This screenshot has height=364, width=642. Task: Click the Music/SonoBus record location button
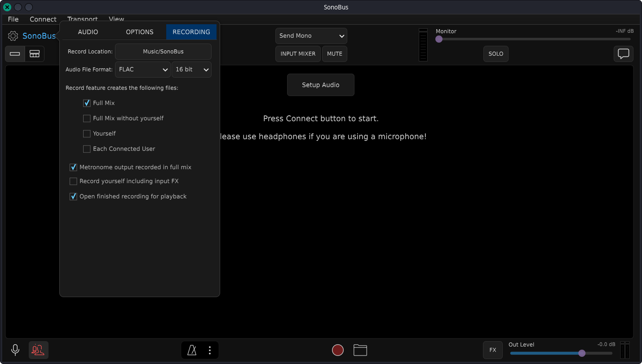tap(163, 52)
